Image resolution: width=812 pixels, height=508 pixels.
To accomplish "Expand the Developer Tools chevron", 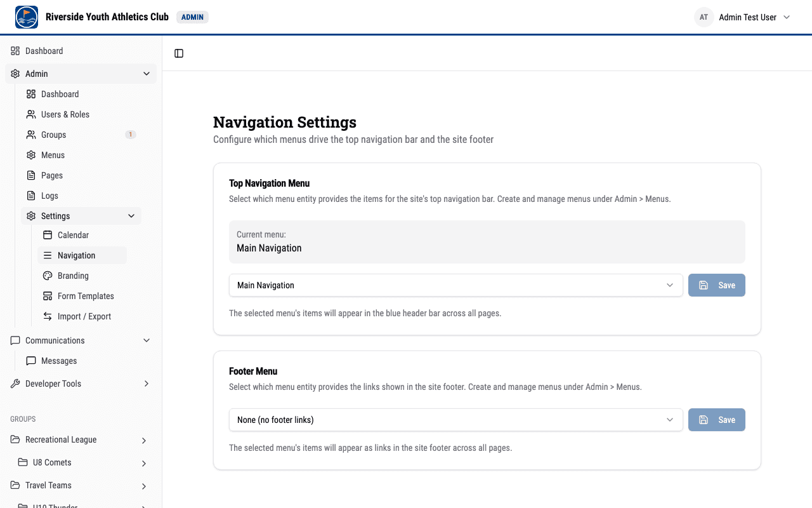I will coord(147,384).
